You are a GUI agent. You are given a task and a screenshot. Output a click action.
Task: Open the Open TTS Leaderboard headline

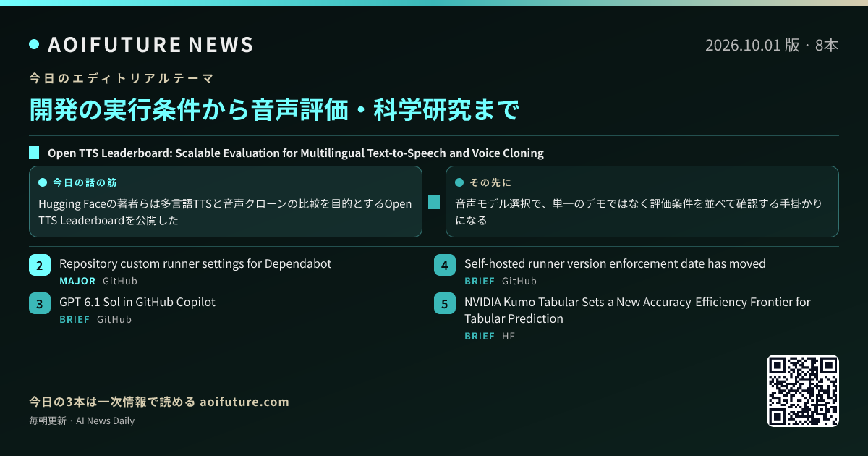click(296, 153)
